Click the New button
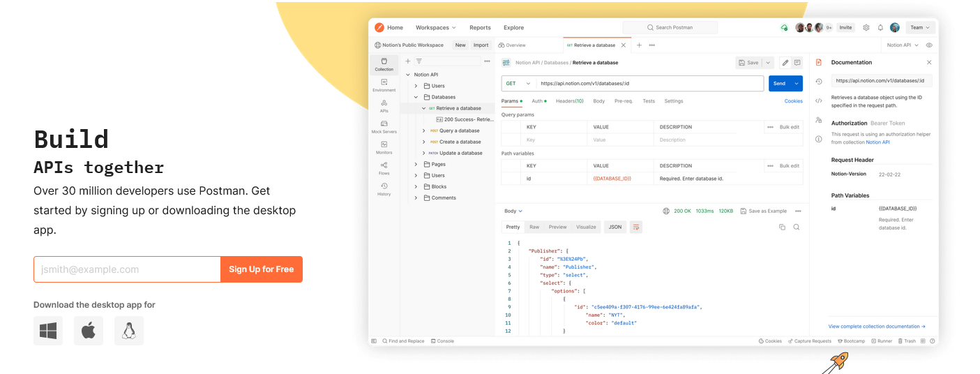Viewport: 980px width, 374px height. [x=460, y=45]
